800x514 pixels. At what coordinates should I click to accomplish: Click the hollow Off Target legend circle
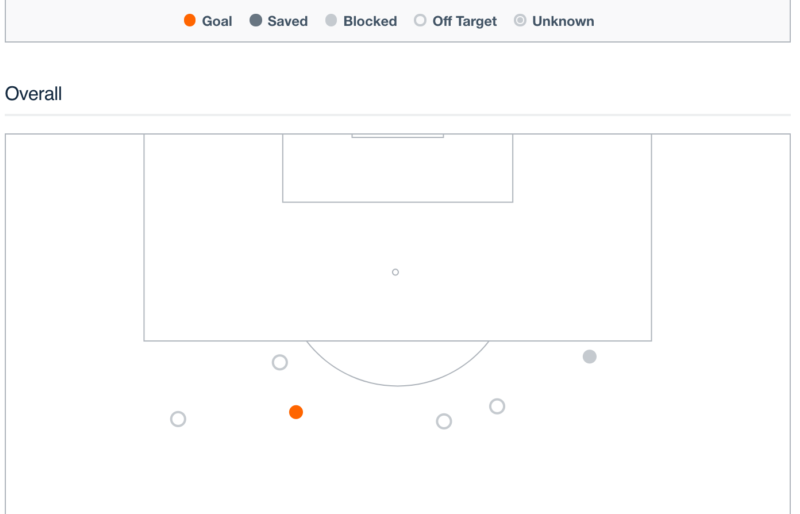click(x=420, y=20)
